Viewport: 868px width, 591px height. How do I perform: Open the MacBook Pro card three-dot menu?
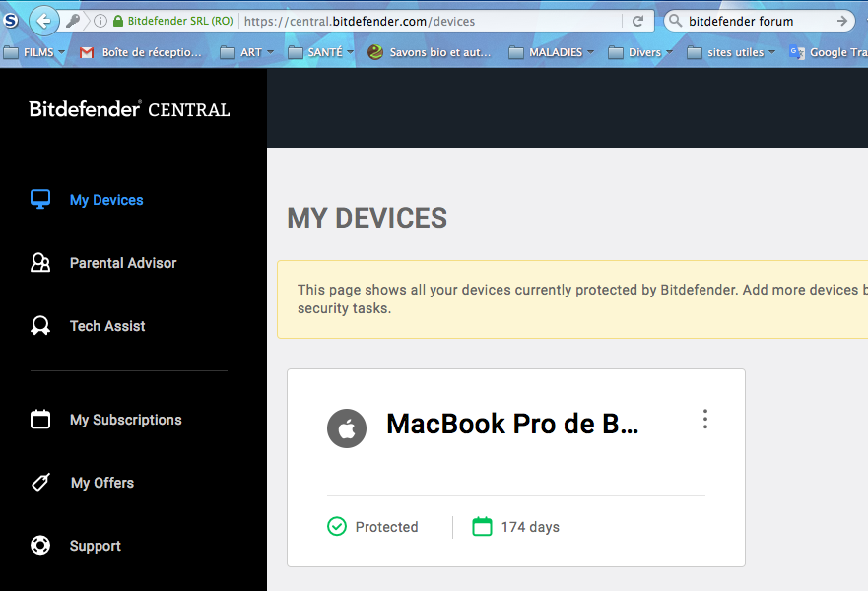click(x=704, y=419)
